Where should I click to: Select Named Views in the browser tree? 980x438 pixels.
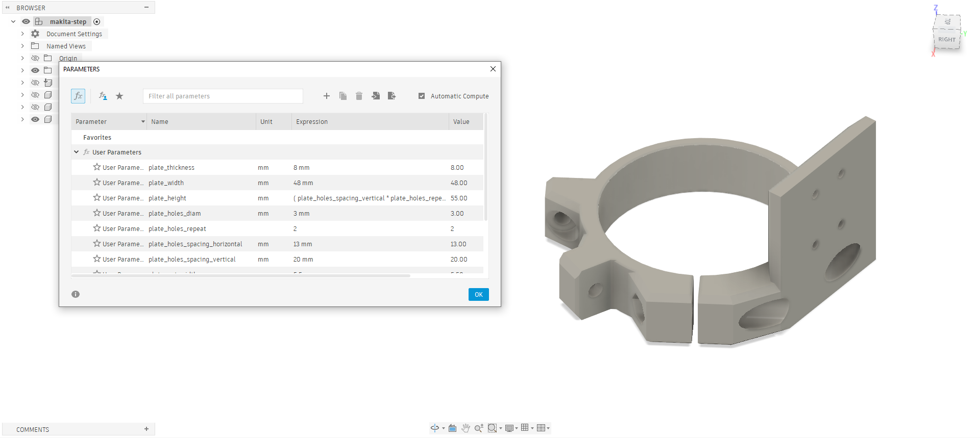[x=66, y=46]
